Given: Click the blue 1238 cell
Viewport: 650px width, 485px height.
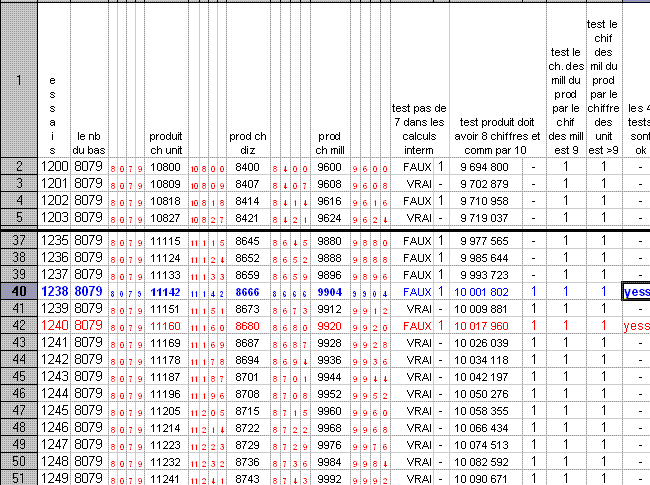Looking at the screenshot, I should point(55,291).
